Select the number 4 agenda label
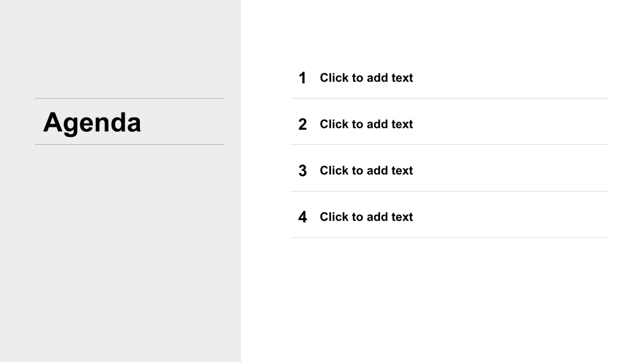 coord(302,217)
